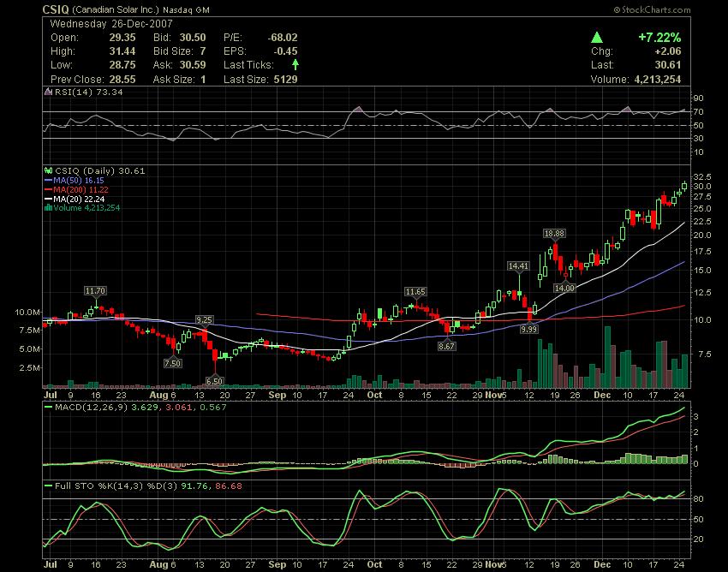
Task: Click the volume bars icon in the legend
Action: click(x=48, y=208)
